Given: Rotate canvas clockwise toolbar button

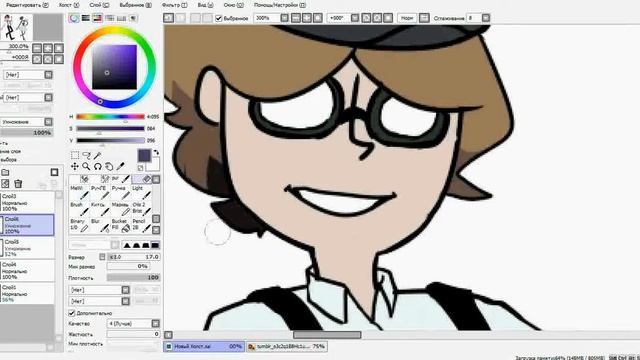Looking at the screenshot, I should [377, 18].
